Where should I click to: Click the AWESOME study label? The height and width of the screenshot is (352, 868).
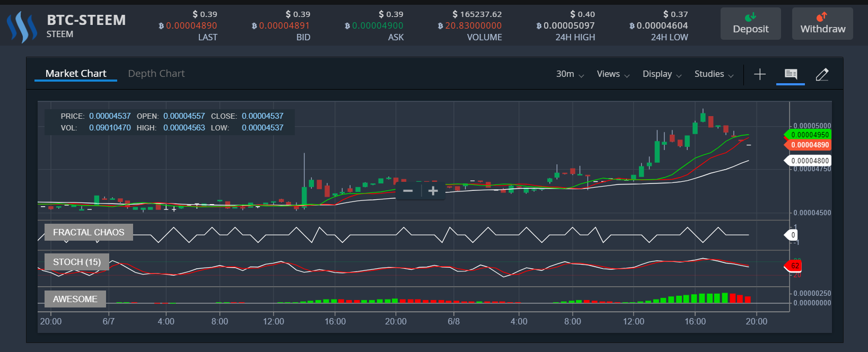coord(75,299)
